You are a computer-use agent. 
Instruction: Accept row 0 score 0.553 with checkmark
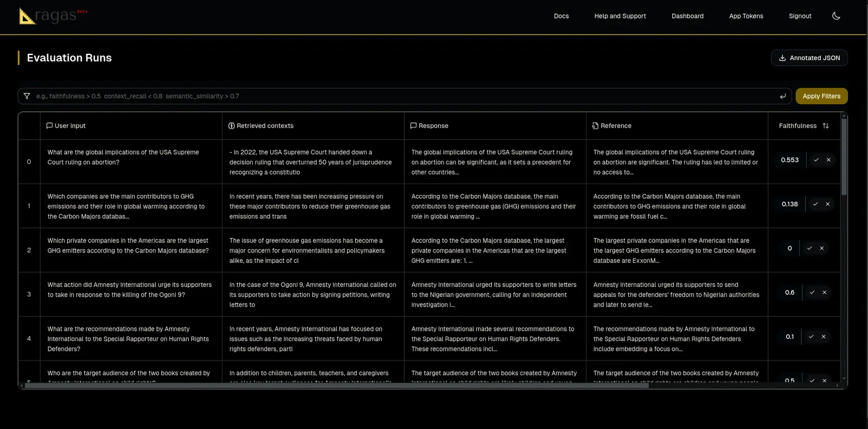pyautogui.click(x=816, y=160)
